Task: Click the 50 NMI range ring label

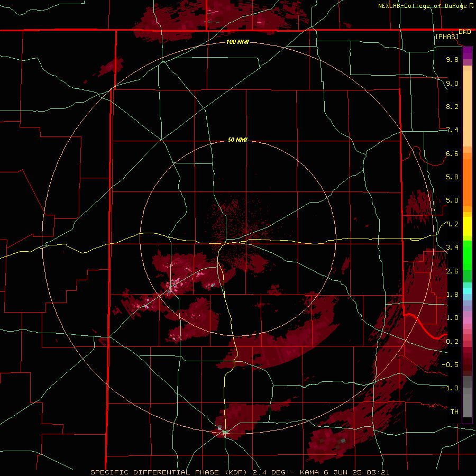Action: 237,140
